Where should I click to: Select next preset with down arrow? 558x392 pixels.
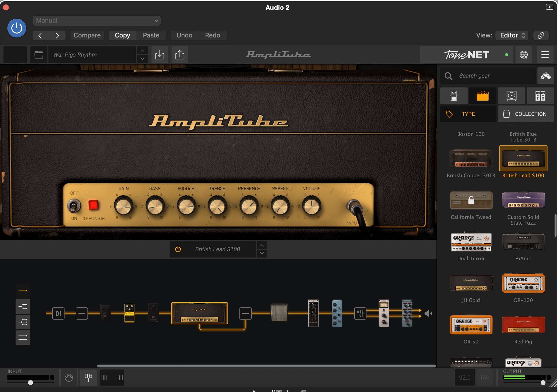click(x=142, y=59)
